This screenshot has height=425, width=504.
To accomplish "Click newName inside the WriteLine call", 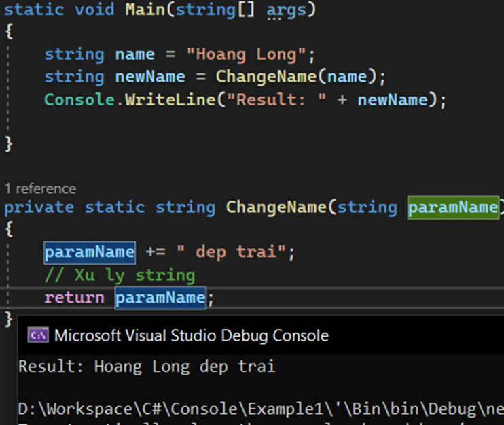I will pos(392,100).
